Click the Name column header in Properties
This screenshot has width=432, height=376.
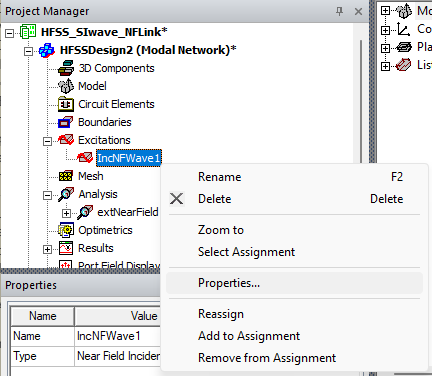point(43,316)
